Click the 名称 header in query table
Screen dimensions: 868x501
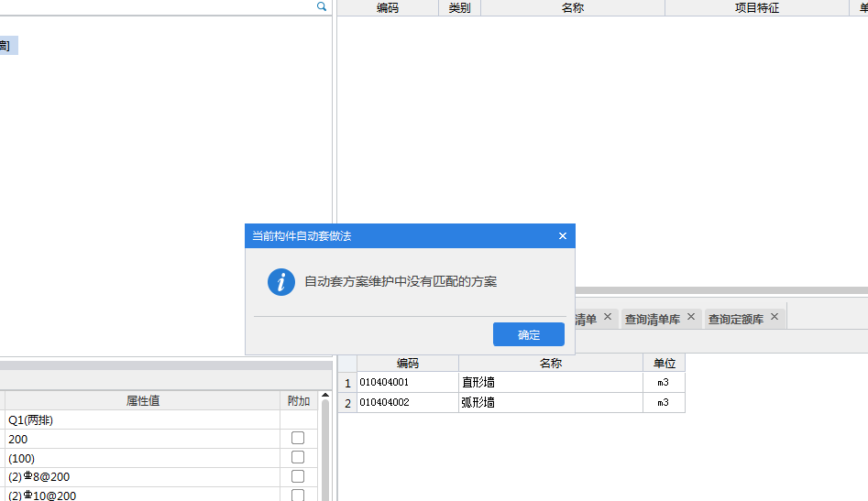click(550, 364)
